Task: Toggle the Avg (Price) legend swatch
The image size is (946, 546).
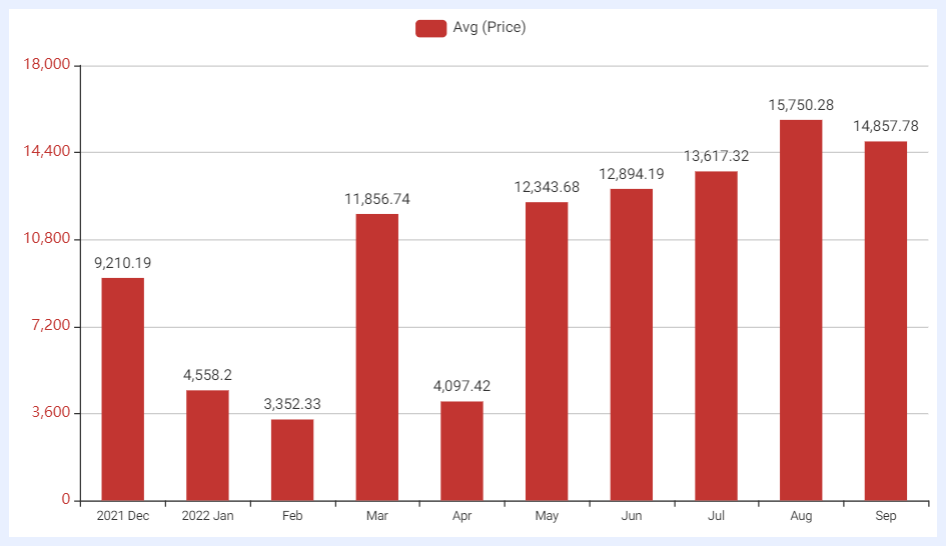Action: 431,28
